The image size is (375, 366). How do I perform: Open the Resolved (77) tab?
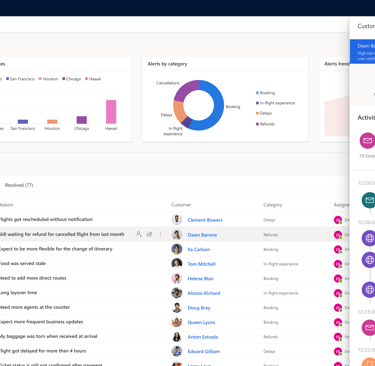pyautogui.click(x=19, y=185)
